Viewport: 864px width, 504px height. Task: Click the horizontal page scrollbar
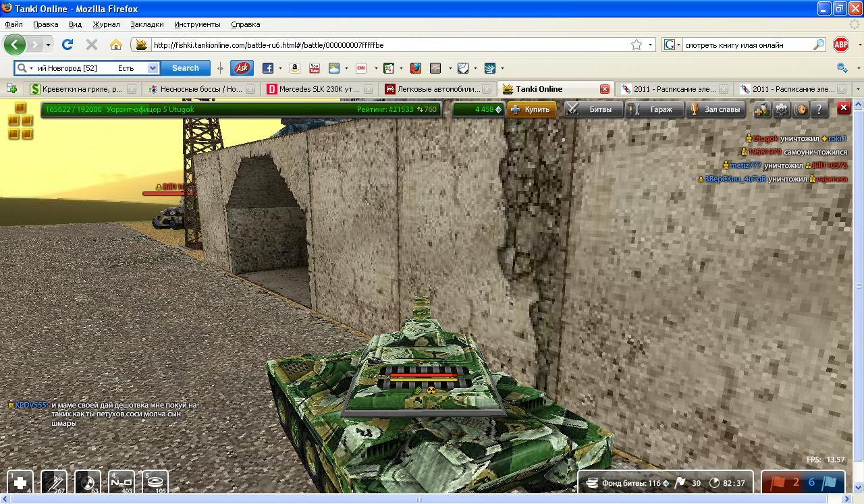tap(418, 500)
